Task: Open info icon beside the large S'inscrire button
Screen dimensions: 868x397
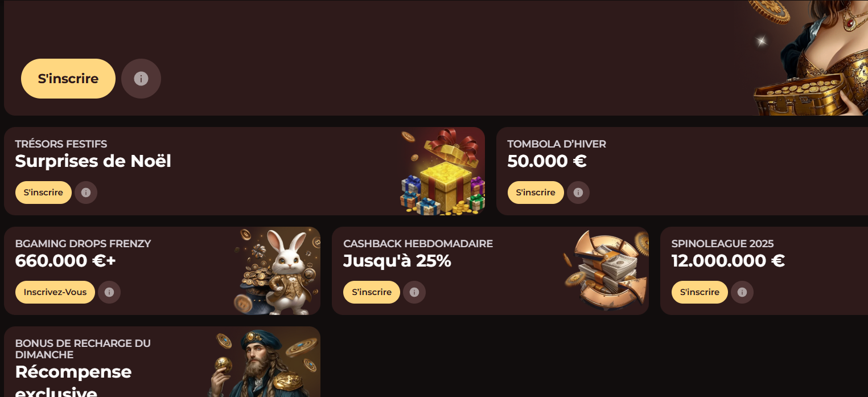Action: (x=141, y=79)
